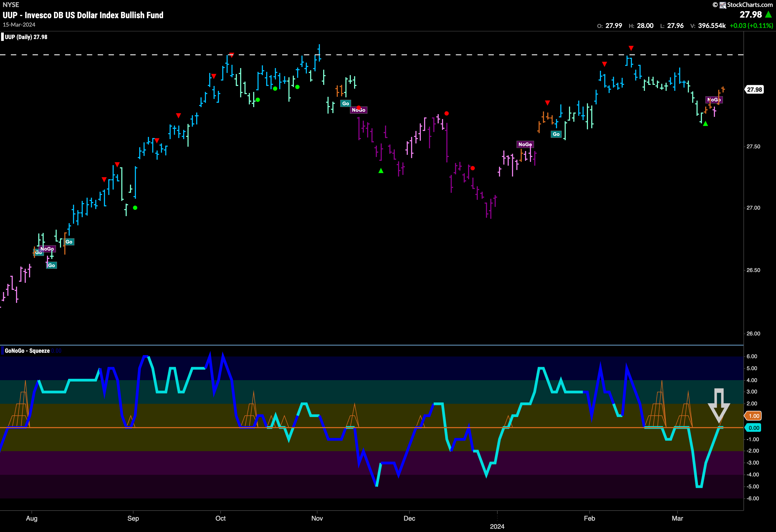Click the 4.00 oscillator-axis label
This screenshot has height=532, width=776.
click(x=752, y=380)
